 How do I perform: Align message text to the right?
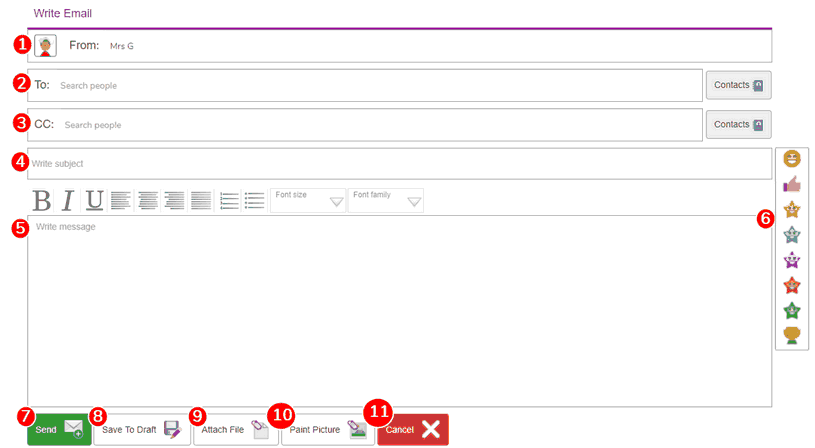[174, 200]
